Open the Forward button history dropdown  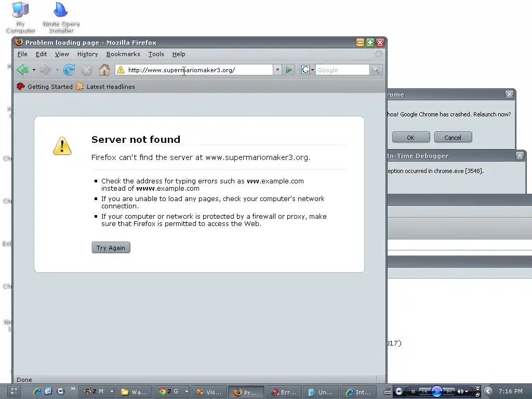[x=57, y=70]
